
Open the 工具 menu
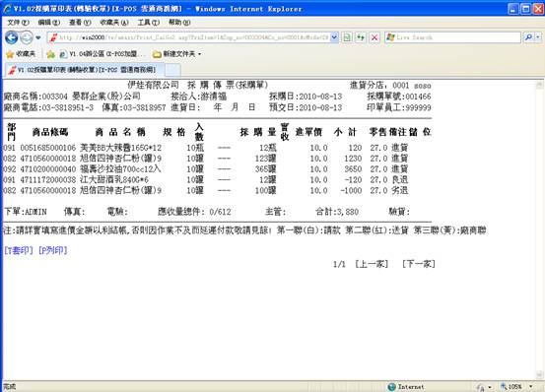point(149,23)
